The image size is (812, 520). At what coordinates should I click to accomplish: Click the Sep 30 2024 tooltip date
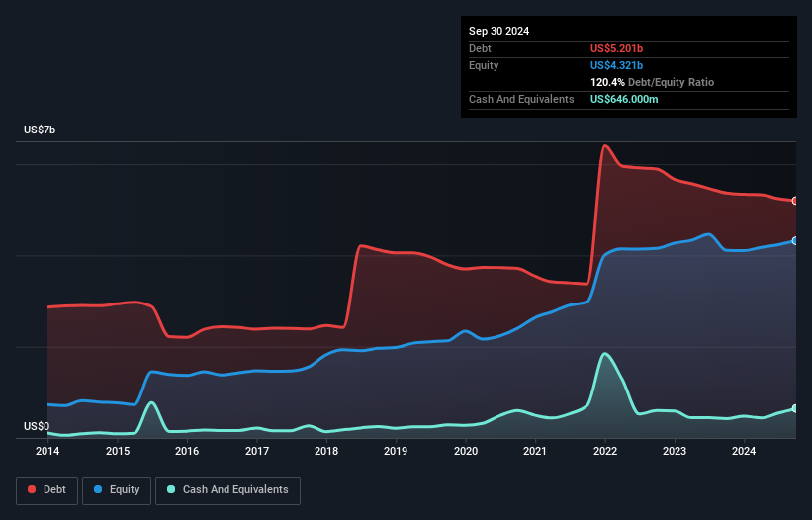coord(498,31)
